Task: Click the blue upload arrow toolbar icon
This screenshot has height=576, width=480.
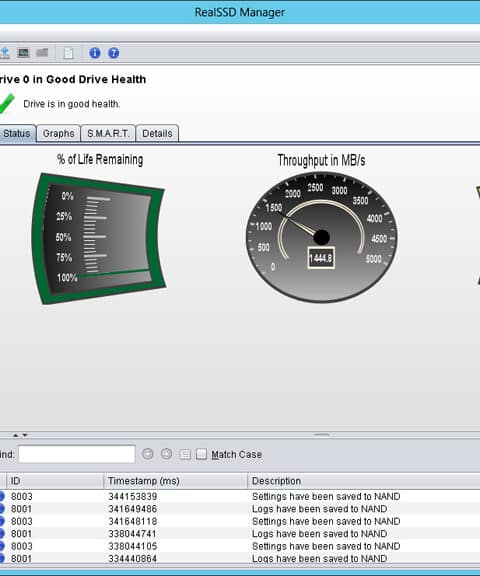Action: (x=4, y=53)
